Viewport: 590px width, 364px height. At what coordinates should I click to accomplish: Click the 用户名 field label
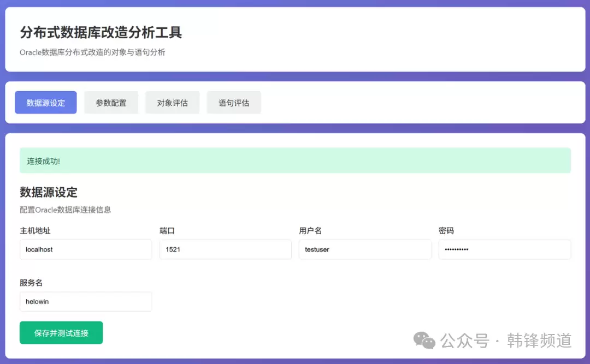pyautogui.click(x=310, y=231)
